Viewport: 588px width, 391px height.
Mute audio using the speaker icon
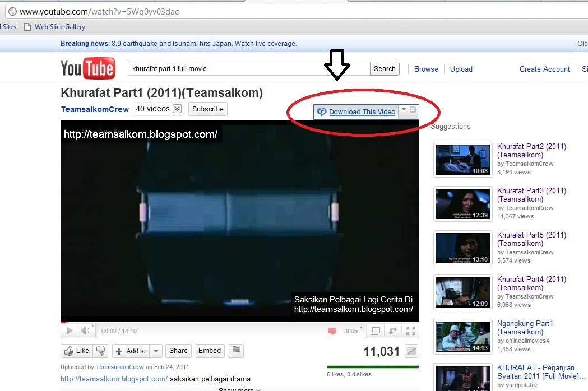click(x=85, y=331)
